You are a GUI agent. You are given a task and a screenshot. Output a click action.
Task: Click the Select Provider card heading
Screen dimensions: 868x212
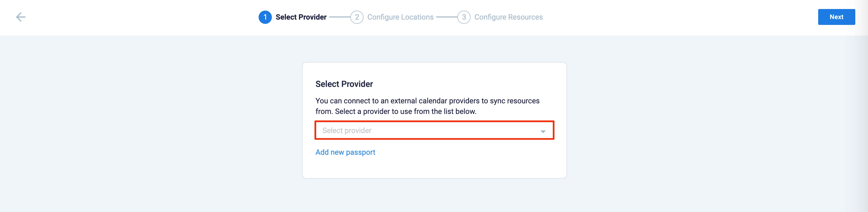coord(344,84)
